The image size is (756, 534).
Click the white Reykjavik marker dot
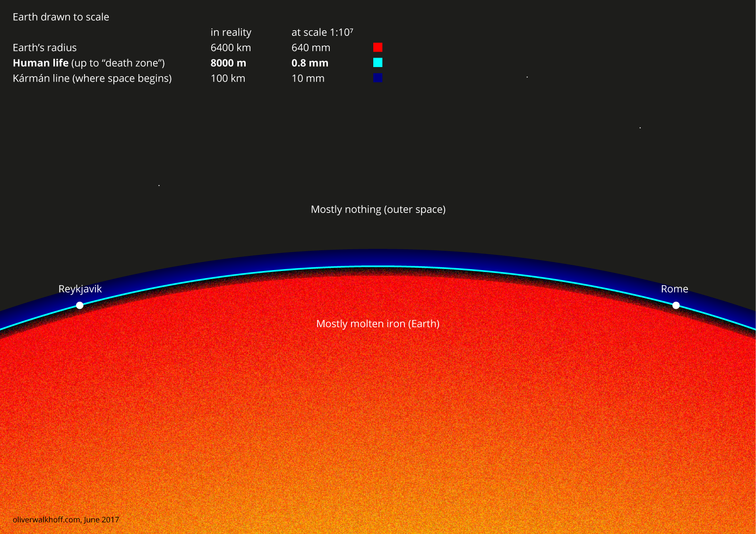pyautogui.click(x=80, y=305)
